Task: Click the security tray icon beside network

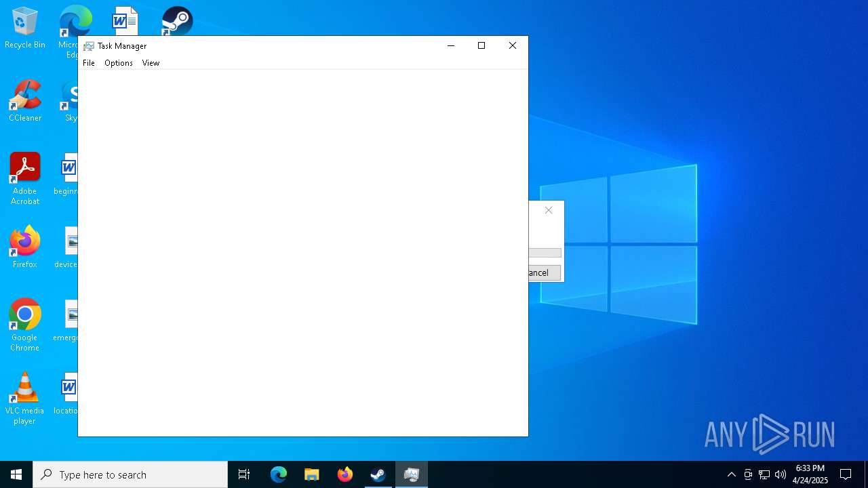Action: coord(748,474)
